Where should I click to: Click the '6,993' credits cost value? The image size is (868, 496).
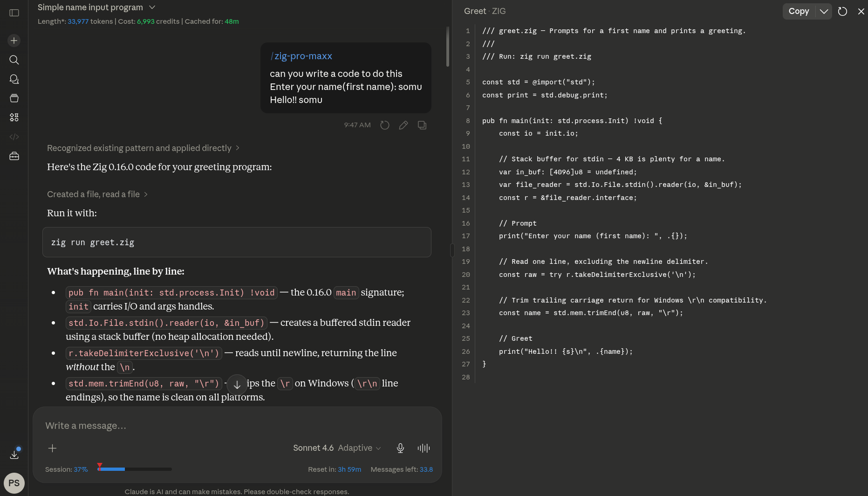(145, 21)
